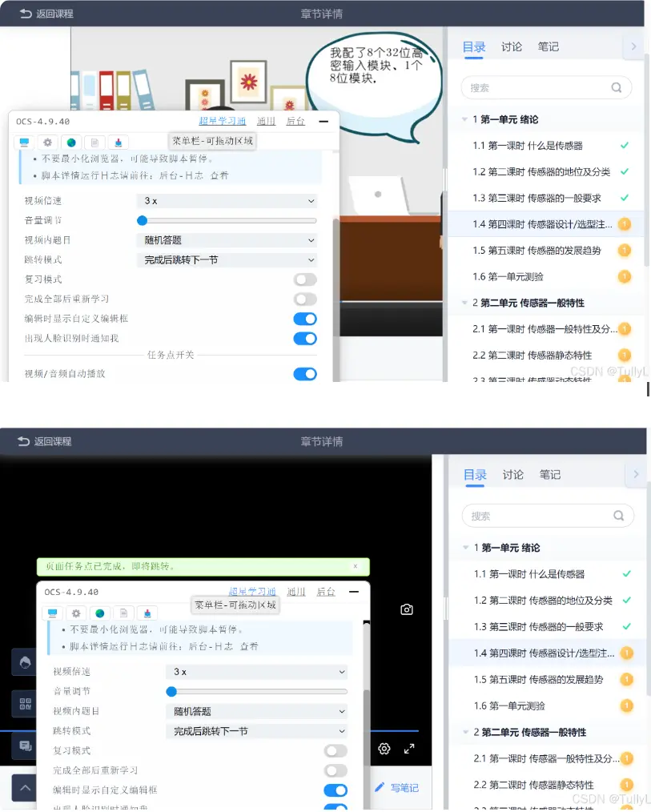Click the magnifier icon in the upper capture's search box
The width and height of the screenshot is (651, 812).
(617, 87)
